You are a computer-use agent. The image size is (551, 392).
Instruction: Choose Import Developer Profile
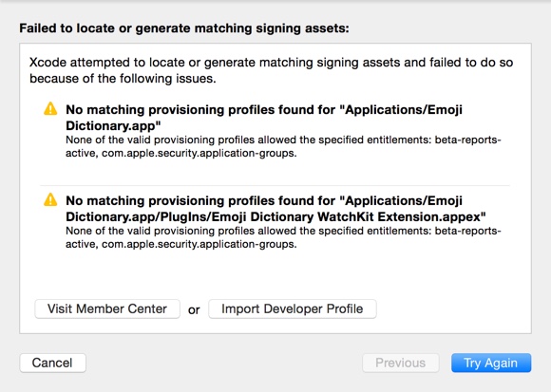click(x=292, y=308)
